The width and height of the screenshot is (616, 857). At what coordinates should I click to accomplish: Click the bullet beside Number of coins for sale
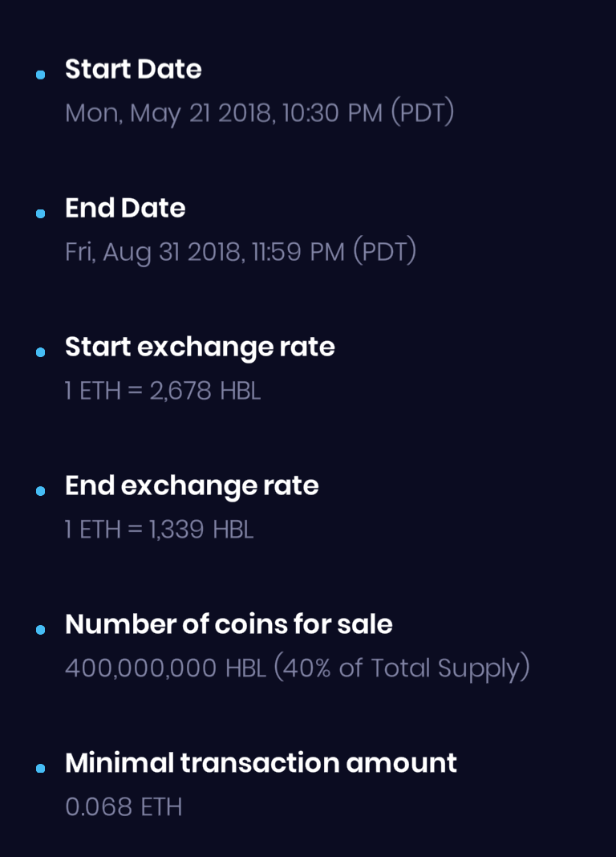(x=40, y=630)
